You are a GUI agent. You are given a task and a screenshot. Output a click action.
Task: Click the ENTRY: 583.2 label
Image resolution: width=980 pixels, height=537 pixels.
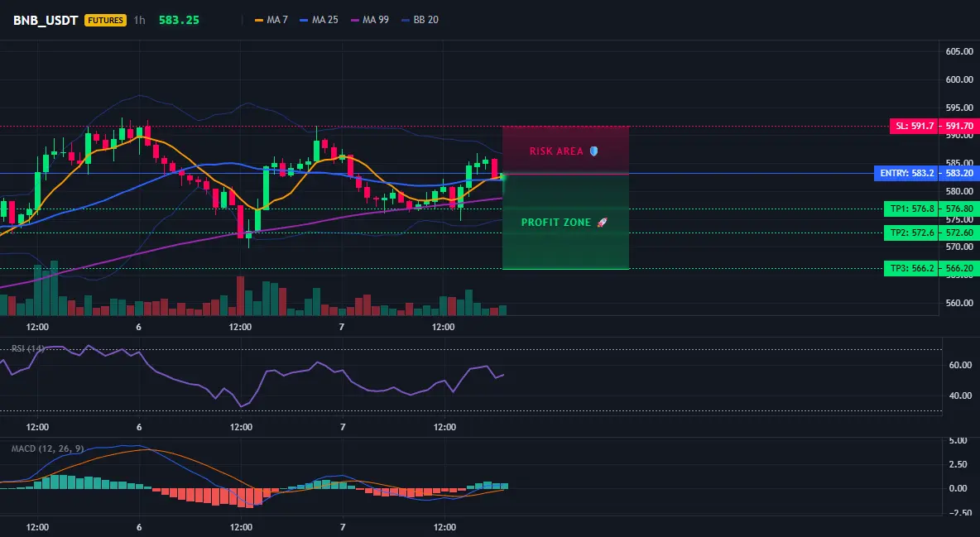907,173
